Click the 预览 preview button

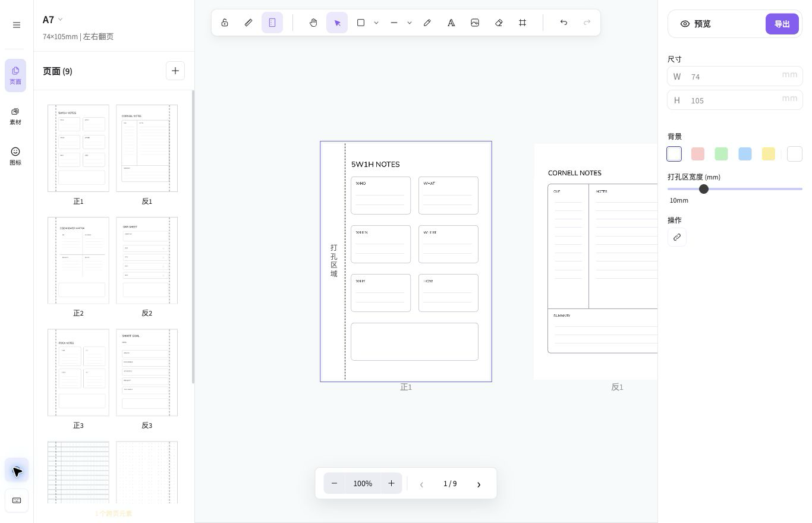pyautogui.click(x=695, y=24)
